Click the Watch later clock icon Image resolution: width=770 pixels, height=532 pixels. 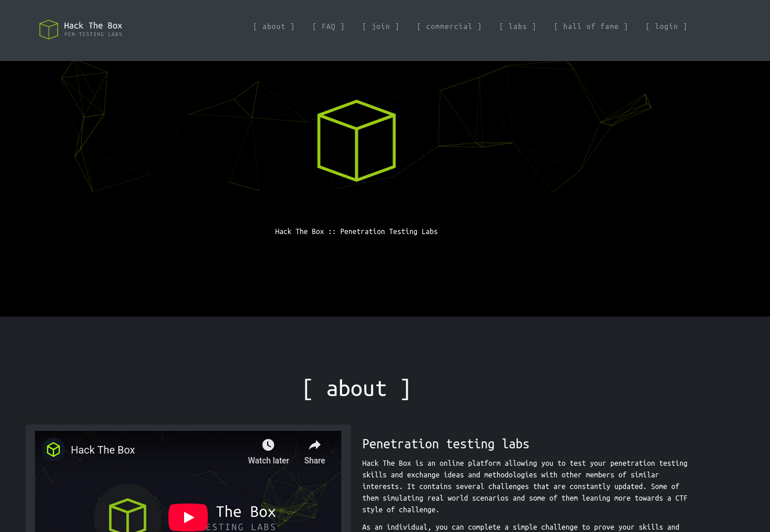point(268,445)
